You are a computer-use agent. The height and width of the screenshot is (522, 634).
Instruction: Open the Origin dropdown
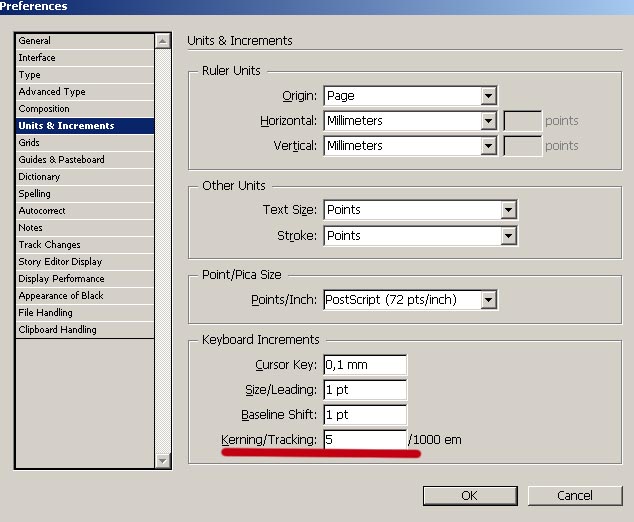tap(410, 96)
